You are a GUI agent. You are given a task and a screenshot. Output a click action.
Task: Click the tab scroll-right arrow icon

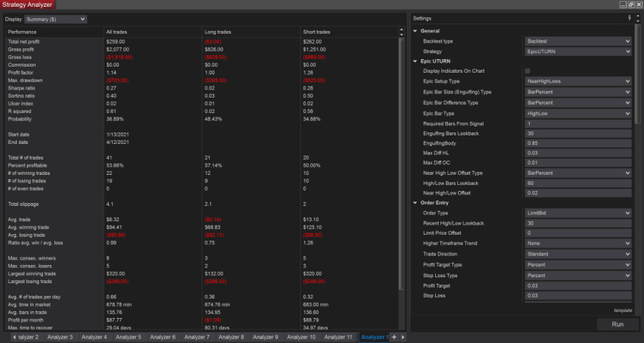click(403, 337)
